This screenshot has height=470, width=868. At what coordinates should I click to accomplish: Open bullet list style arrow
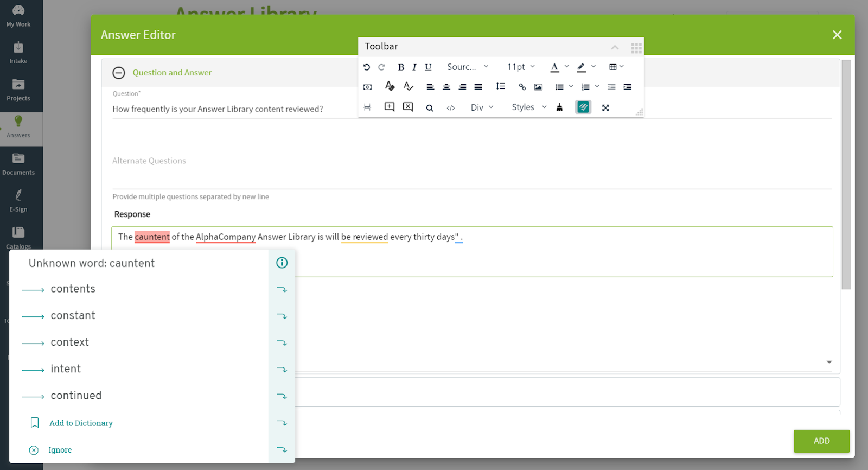pyautogui.click(x=571, y=86)
